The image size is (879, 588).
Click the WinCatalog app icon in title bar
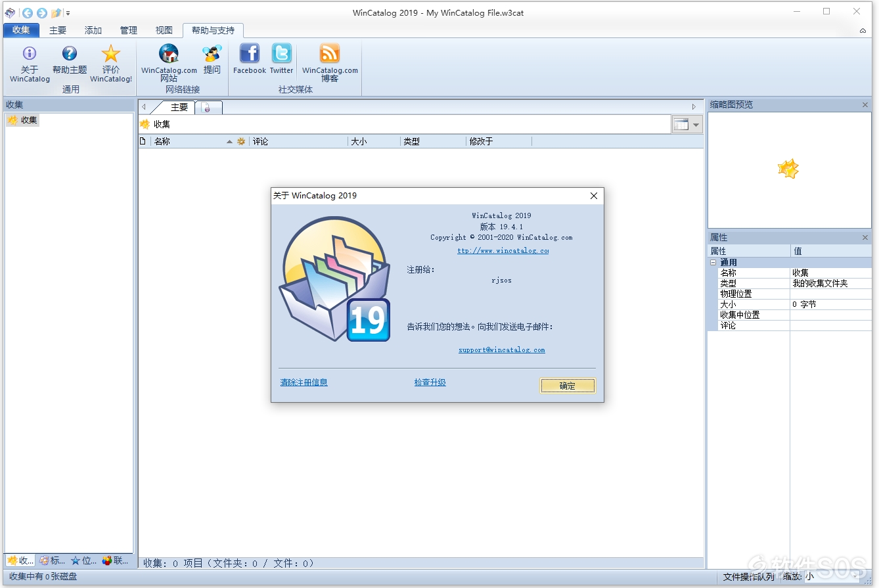coord(9,12)
